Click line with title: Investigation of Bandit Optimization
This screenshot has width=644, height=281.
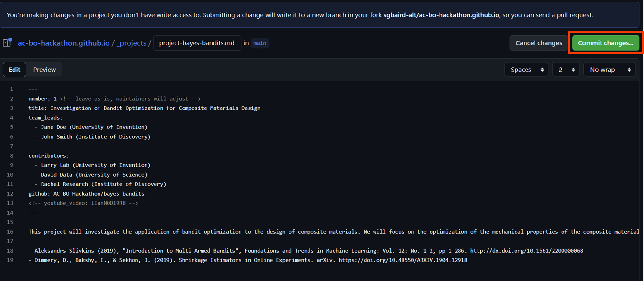tap(144, 108)
